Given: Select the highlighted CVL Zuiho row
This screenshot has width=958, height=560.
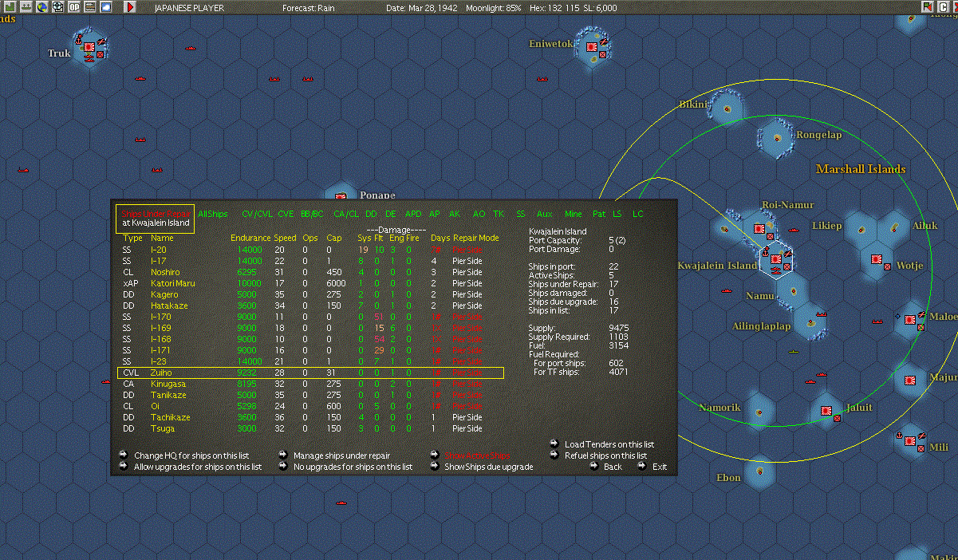Looking at the screenshot, I should point(311,373).
